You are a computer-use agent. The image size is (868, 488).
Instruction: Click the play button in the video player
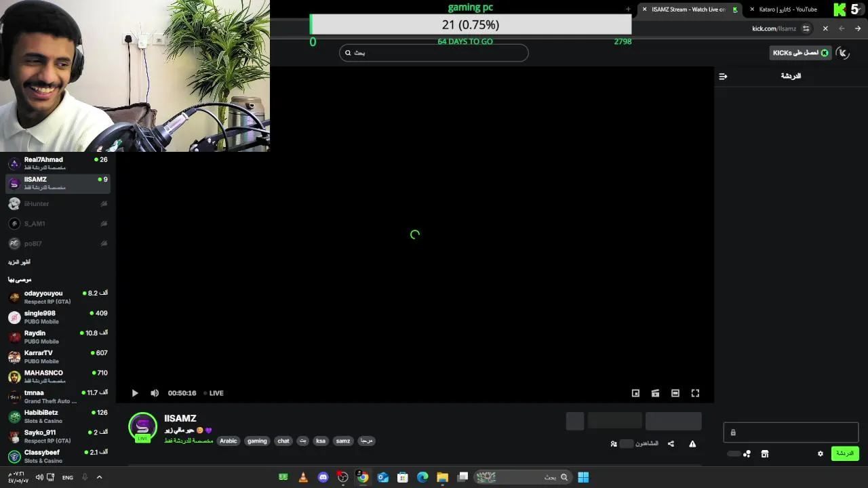point(135,393)
